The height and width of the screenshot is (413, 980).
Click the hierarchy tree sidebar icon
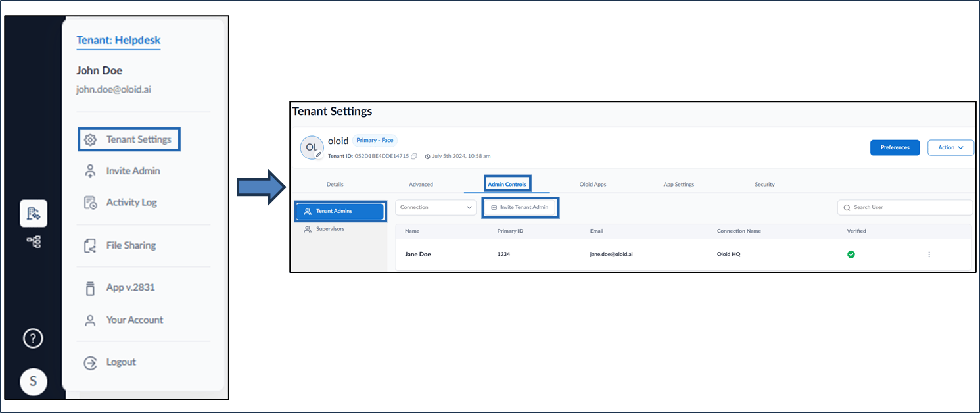click(x=34, y=242)
